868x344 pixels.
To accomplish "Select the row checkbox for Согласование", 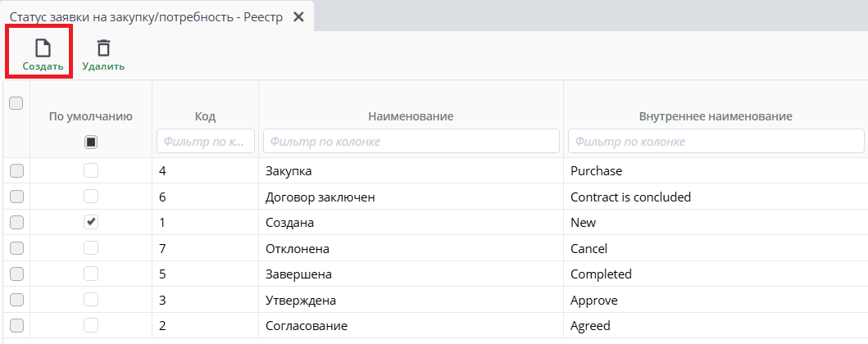I will coord(16,325).
